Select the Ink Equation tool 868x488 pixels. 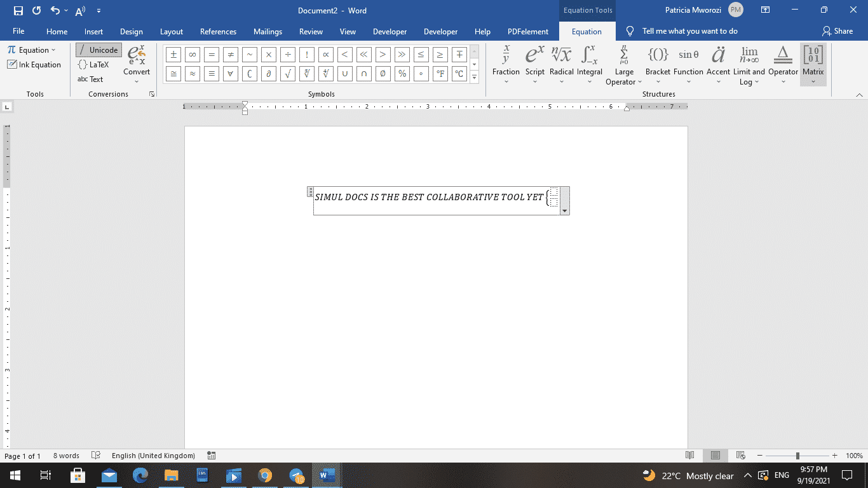(x=35, y=64)
